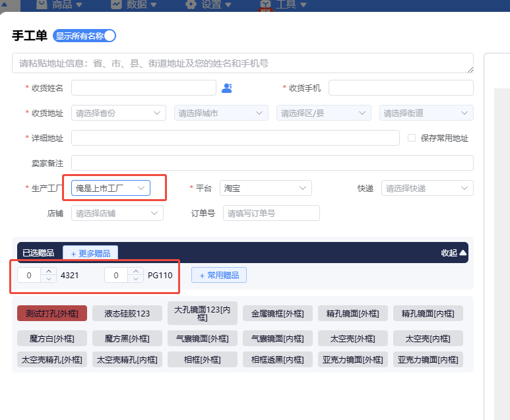The width and height of the screenshot is (510, 420).
Task: Open the 请选择省份 dropdown
Action: (x=119, y=113)
